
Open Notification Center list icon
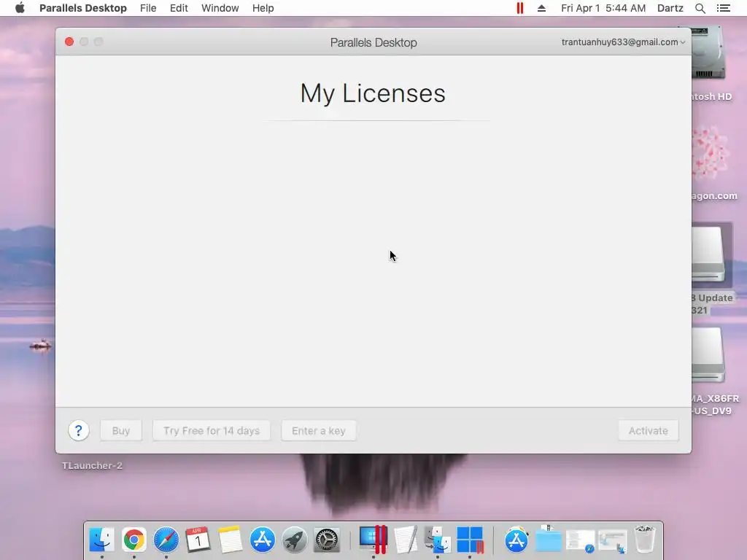[x=723, y=8]
